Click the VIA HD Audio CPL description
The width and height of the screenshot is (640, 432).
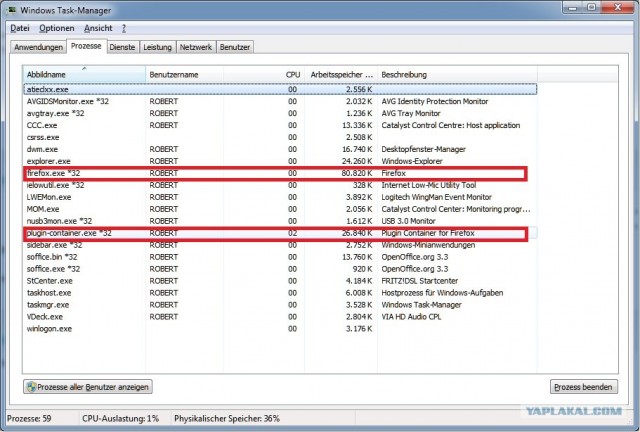pyautogui.click(x=411, y=316)
